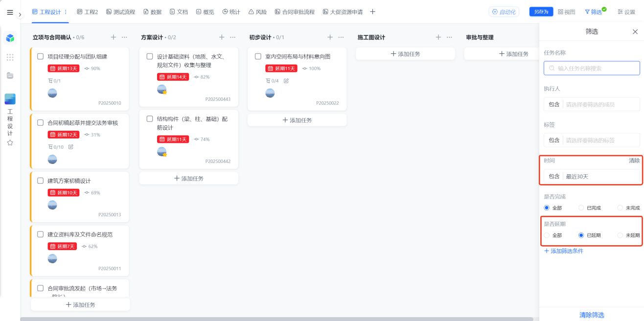Select the 工程设计 project thumbnail in the sidebar
644x321 pixels.
click(x=10, y=99)
